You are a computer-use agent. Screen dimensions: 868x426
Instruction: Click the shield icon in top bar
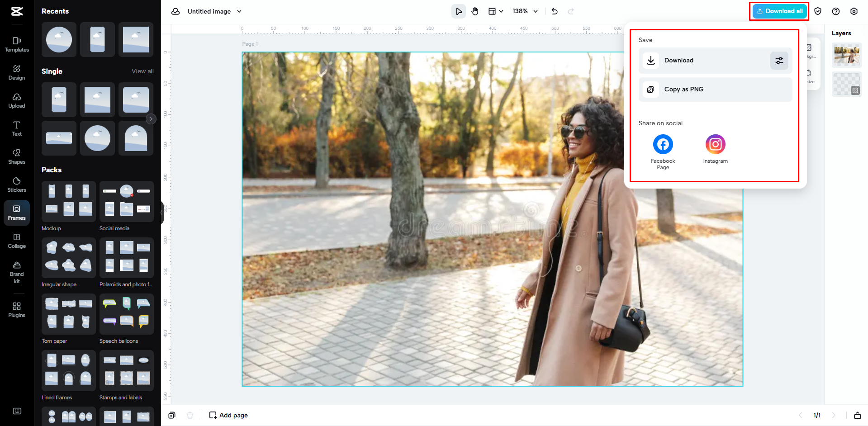[818, 11]
